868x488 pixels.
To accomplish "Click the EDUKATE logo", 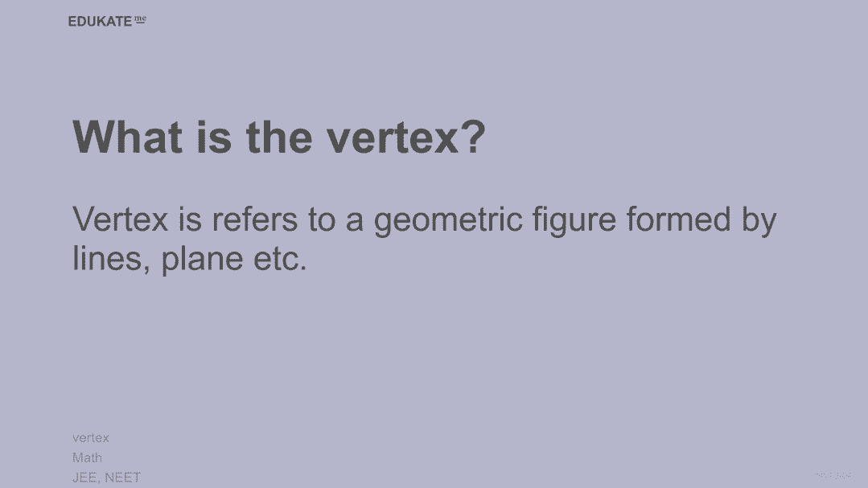I will point(100,22).
